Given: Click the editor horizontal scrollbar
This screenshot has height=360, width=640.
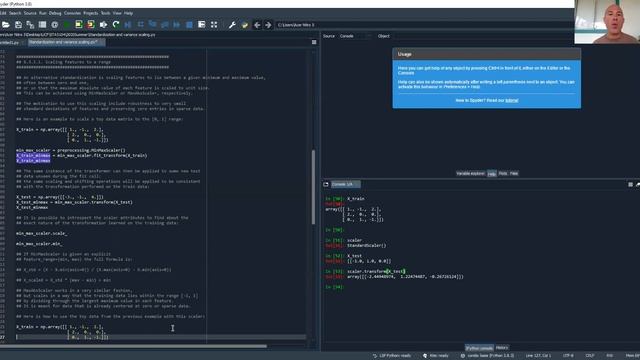Looking at the screenshot, I should (133, 346).
